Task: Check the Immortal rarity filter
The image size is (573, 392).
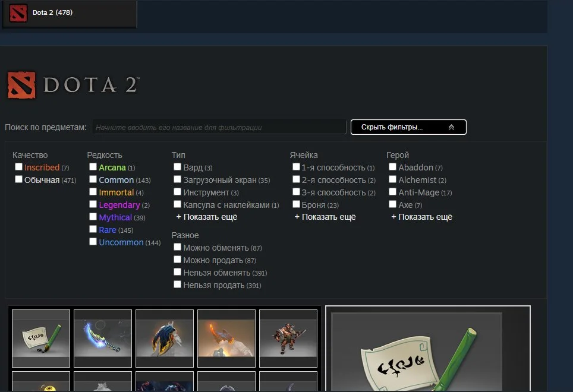Action: pyautogui.click(x=93, y=192)
